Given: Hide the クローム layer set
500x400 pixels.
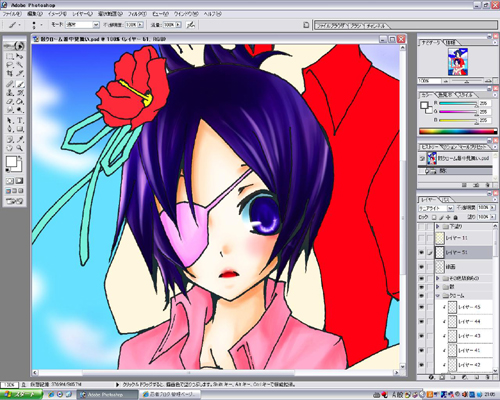Looking at the screenshot, I should coord(421,295).
